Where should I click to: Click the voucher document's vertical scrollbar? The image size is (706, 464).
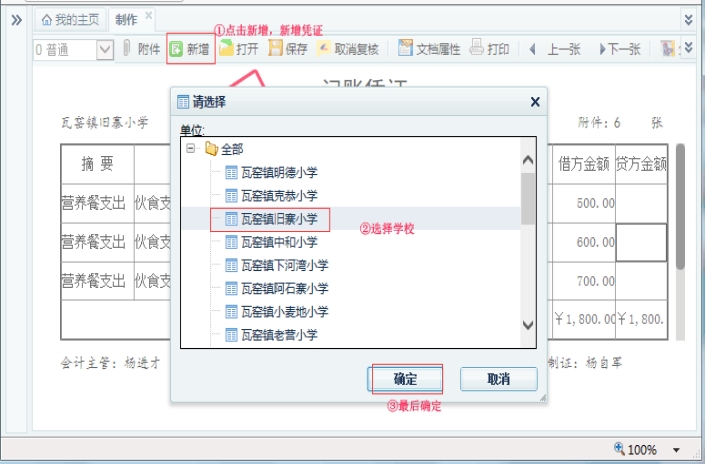click(x=680, y=207)
